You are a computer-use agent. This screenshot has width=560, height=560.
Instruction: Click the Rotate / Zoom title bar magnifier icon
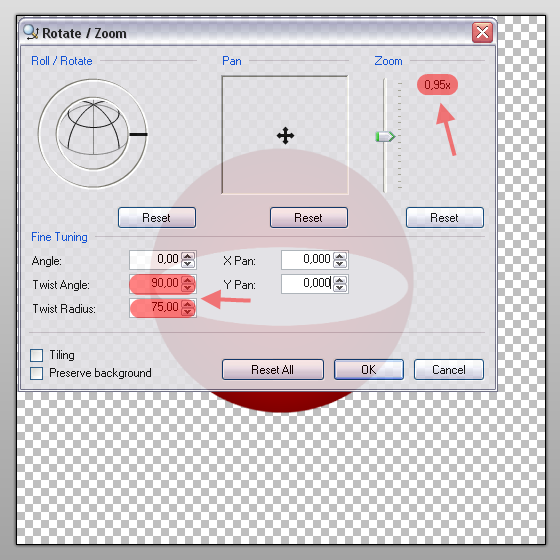pos(31,32)
